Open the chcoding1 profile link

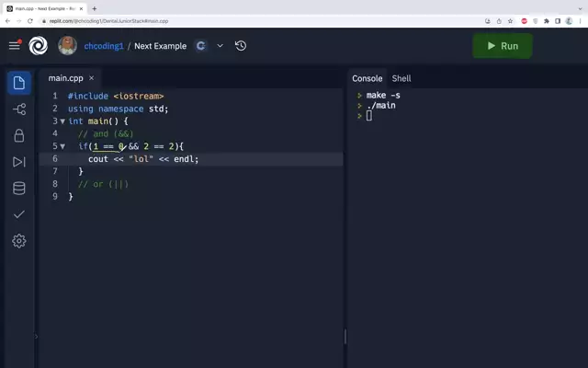[x=104, y=46]
